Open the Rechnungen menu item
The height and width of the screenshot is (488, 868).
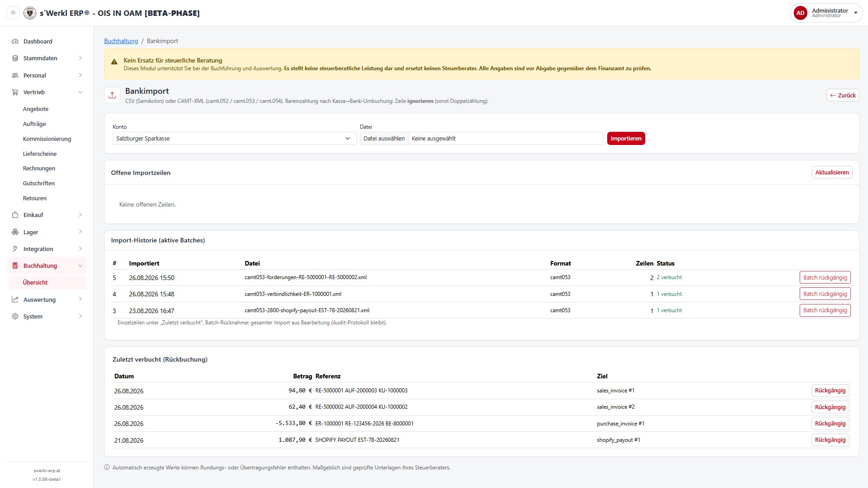pos(39,168)
